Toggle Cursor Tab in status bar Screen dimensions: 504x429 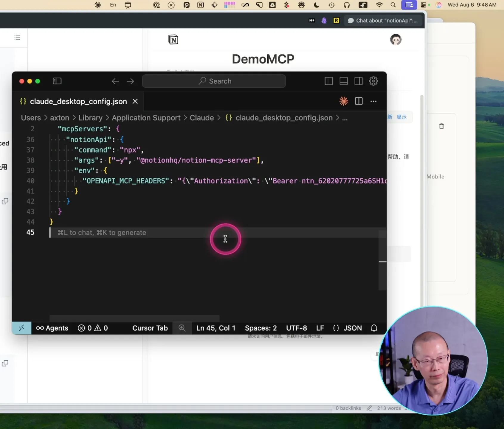pyautogui.click(x=150, y=328)
